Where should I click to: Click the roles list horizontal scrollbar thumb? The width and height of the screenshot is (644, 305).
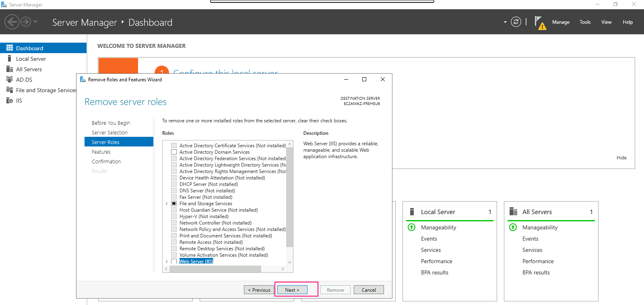click(x=215, y=269)
